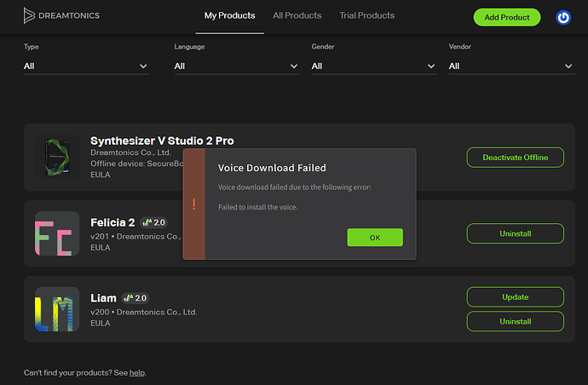
Task: Click the Deactivate Offline button
Action: click(x=515, y=158)
